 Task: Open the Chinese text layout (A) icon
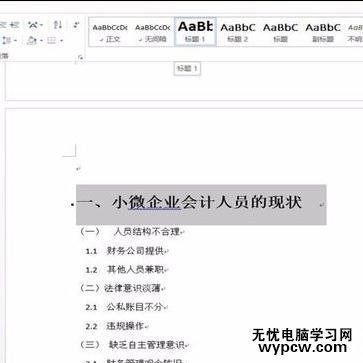pos(33,25)
